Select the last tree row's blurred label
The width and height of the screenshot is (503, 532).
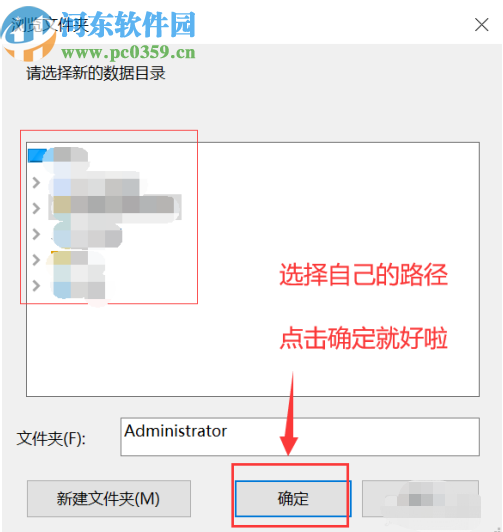[x=88, y=289]
